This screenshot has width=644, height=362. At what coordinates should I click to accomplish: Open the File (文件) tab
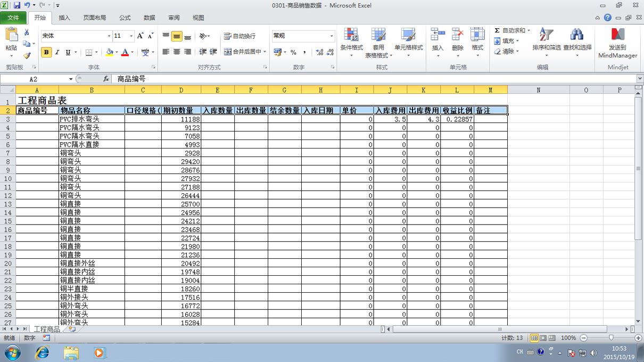point(13,18)
